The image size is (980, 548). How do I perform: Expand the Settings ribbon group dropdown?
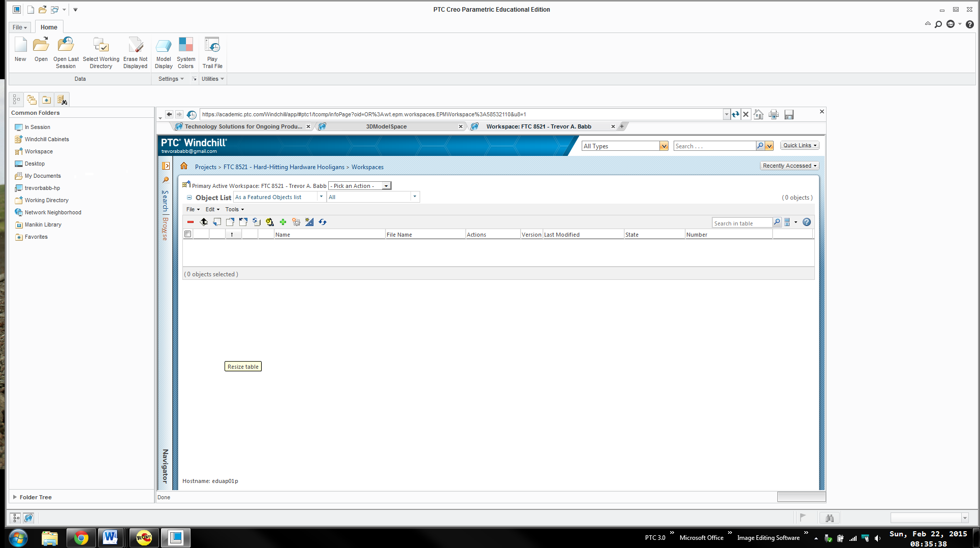pyautogui.click(x=171, y=79)
